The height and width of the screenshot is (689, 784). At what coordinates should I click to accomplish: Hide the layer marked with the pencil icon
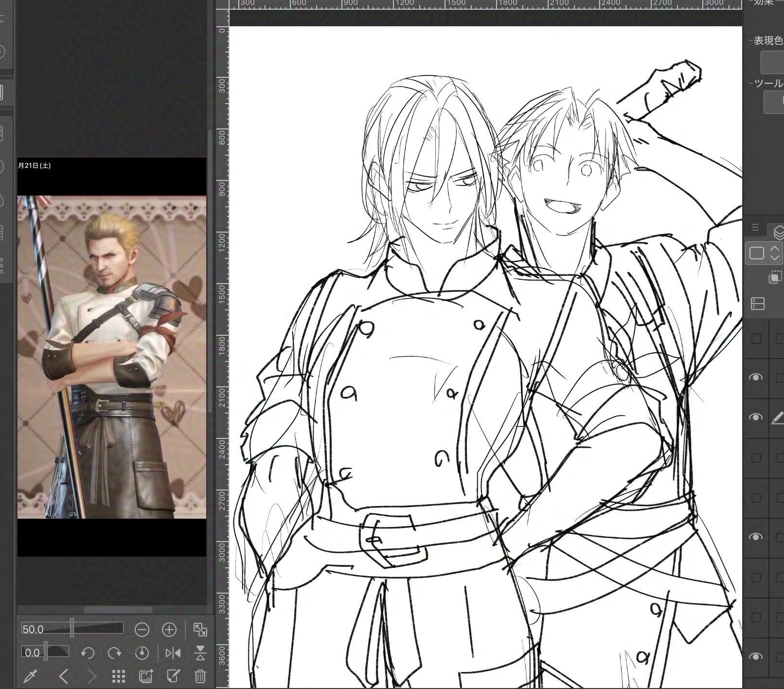tap(755, 417)
